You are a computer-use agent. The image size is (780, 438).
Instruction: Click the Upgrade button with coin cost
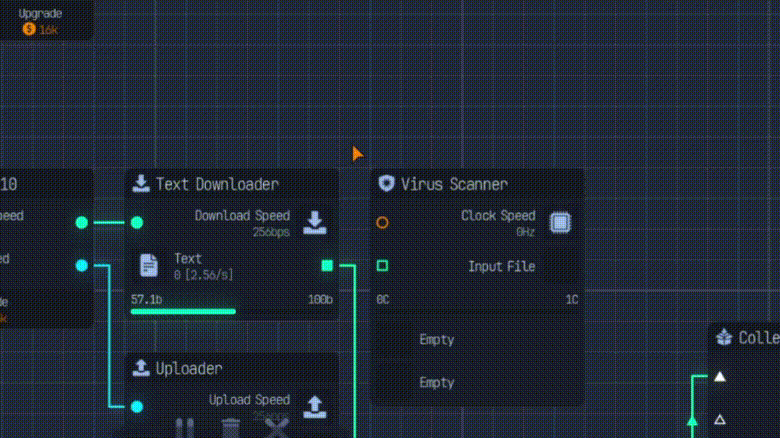[x=42, y=21]
